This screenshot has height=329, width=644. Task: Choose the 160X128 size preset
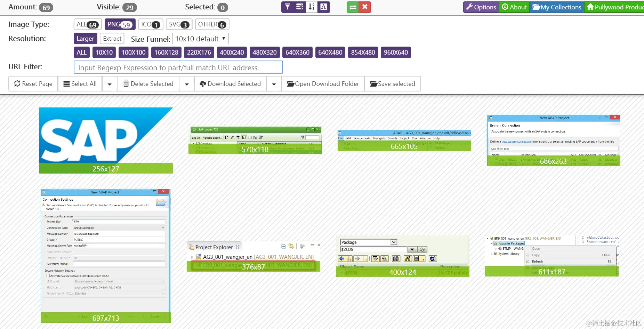click(x=166, y=53)
